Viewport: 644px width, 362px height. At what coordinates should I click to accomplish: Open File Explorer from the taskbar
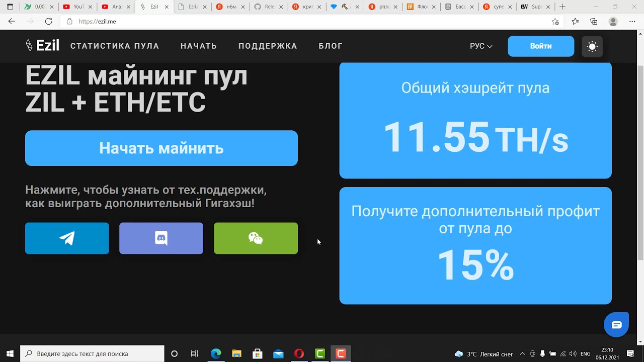(x=236, y=354)
